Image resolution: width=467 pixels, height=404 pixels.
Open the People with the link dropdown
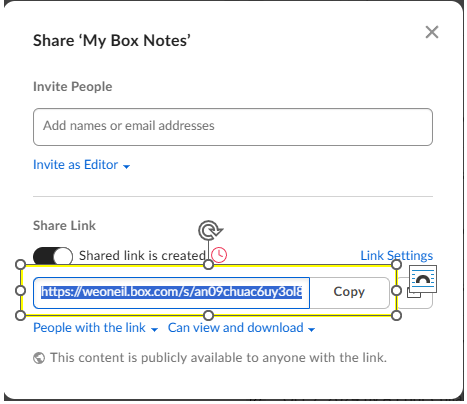pos(95,328)
